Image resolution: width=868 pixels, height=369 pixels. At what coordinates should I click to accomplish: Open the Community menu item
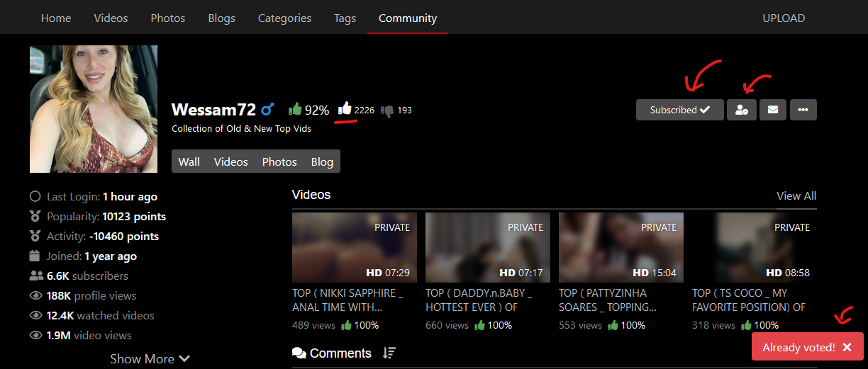pyautogui.click(x=408, y=18)
